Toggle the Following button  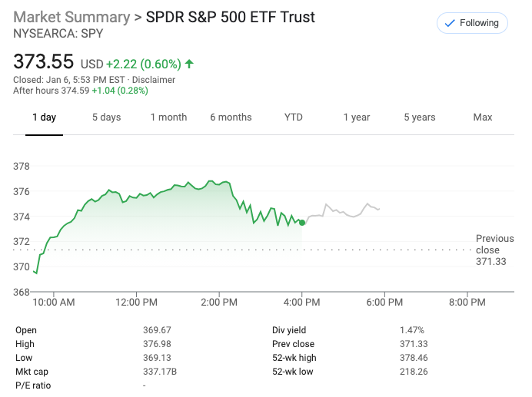click(472, 23)
